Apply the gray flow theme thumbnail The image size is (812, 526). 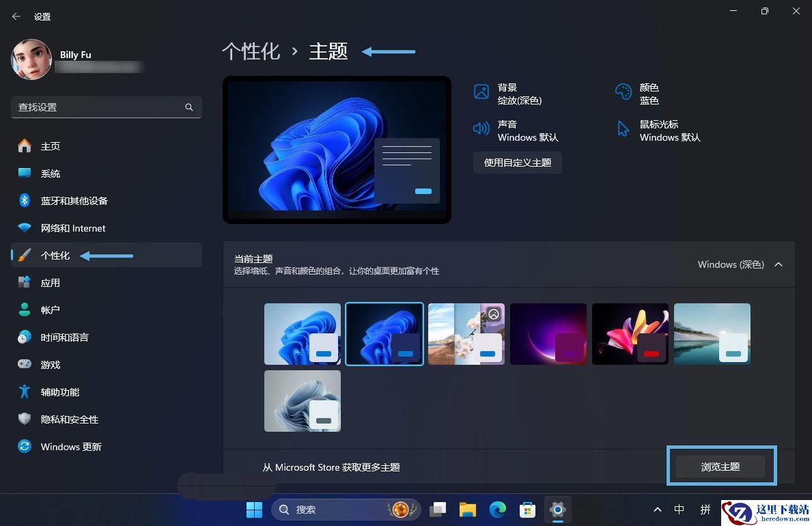[303, 400]
